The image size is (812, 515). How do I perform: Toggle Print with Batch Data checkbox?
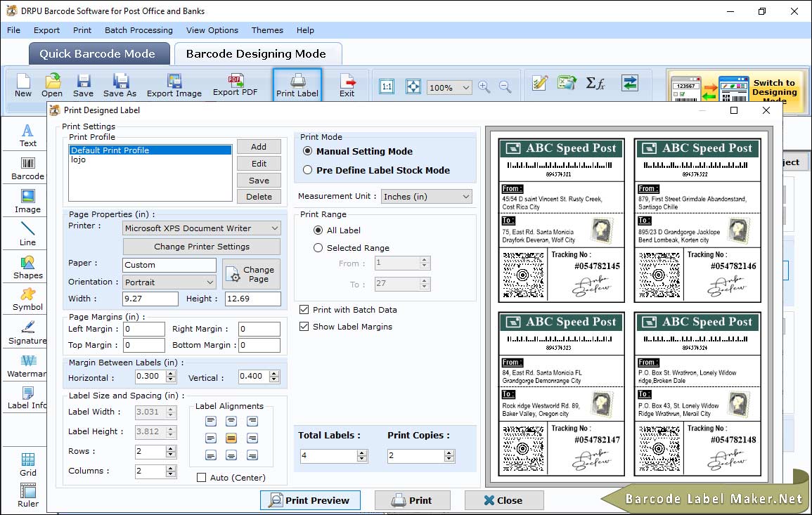click(x=304, y=310)
